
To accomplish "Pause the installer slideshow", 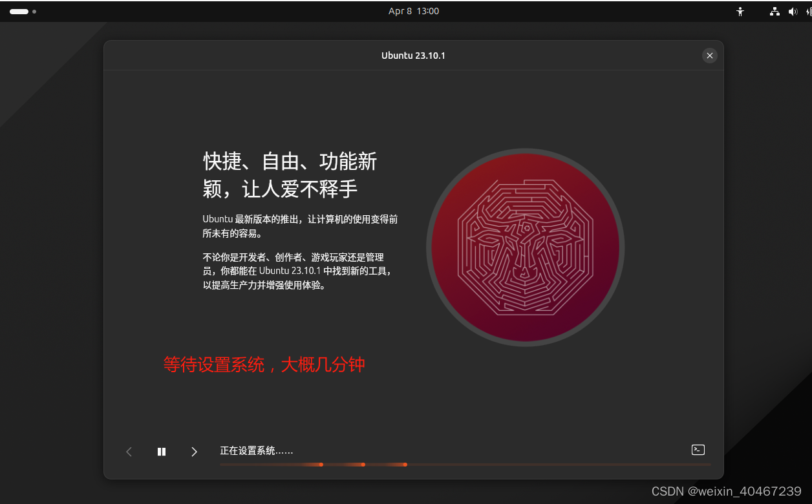I will coord(162,452).
